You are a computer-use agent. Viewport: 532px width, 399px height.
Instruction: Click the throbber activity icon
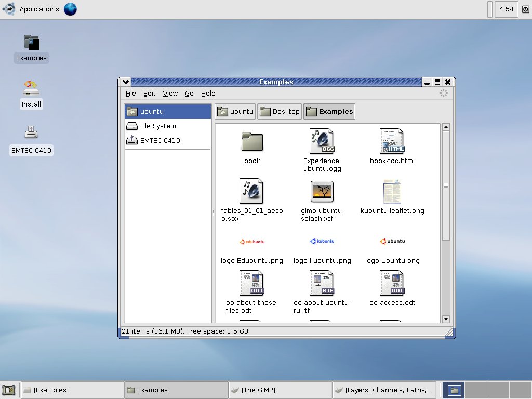(444, 94)
